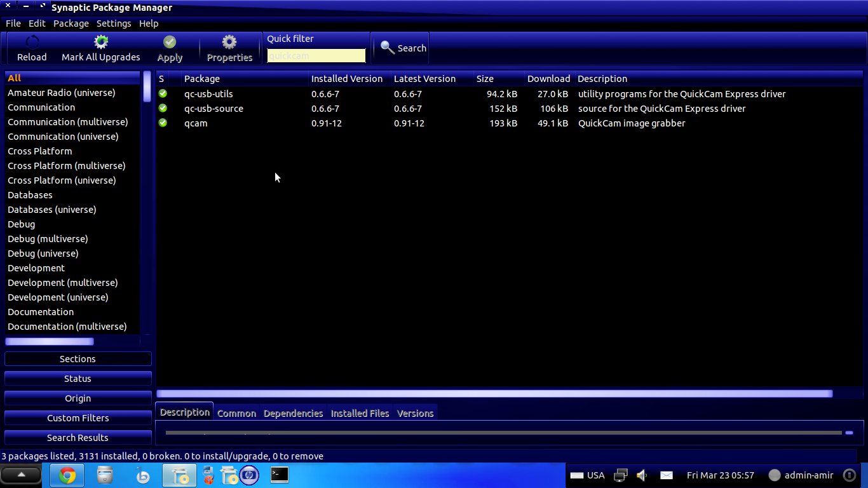
Task: Click the Quick filter text field
Action: (x=316, y=56)
